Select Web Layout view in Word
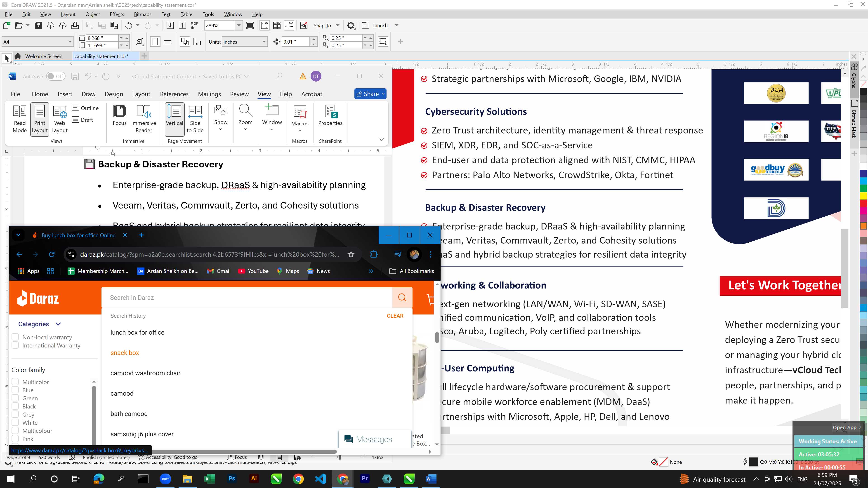The width and height of the screenshot is (868, 488). coord(60,119)
